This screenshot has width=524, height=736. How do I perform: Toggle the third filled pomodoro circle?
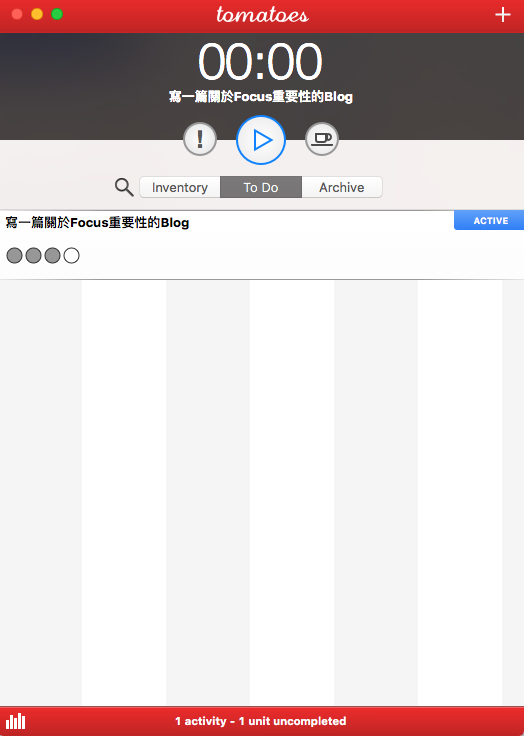click(52, 255)
